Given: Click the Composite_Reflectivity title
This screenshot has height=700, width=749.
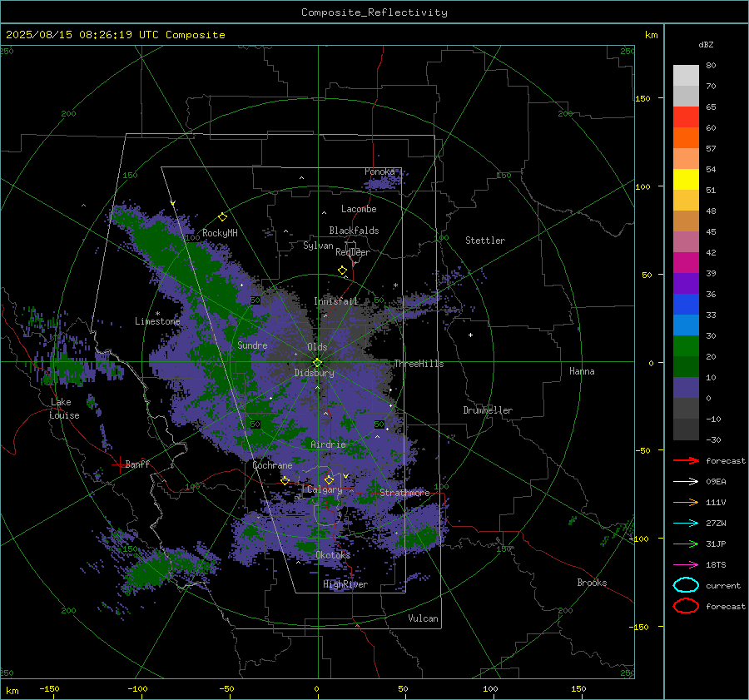Looking at the screenshot, I should point(374,12).
